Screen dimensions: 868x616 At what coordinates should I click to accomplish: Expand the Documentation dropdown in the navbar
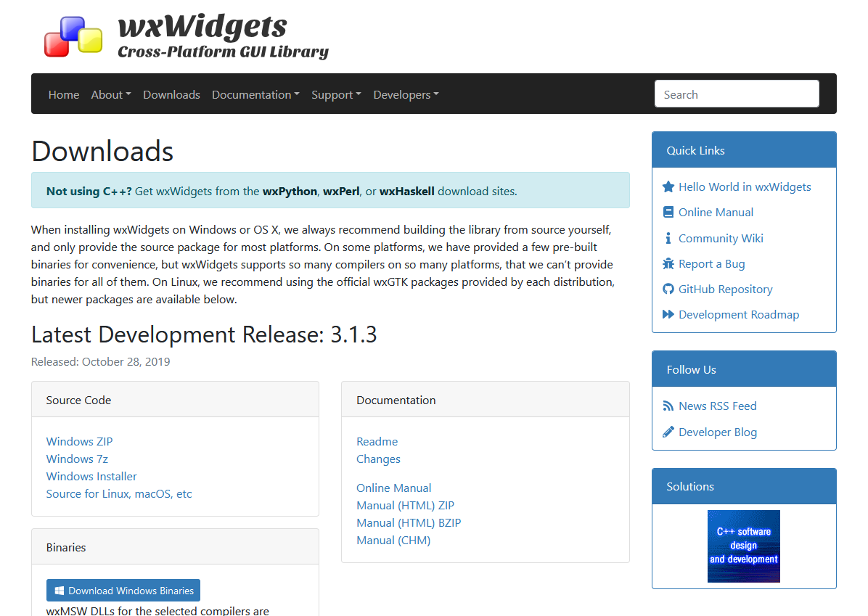pos(255,94)
